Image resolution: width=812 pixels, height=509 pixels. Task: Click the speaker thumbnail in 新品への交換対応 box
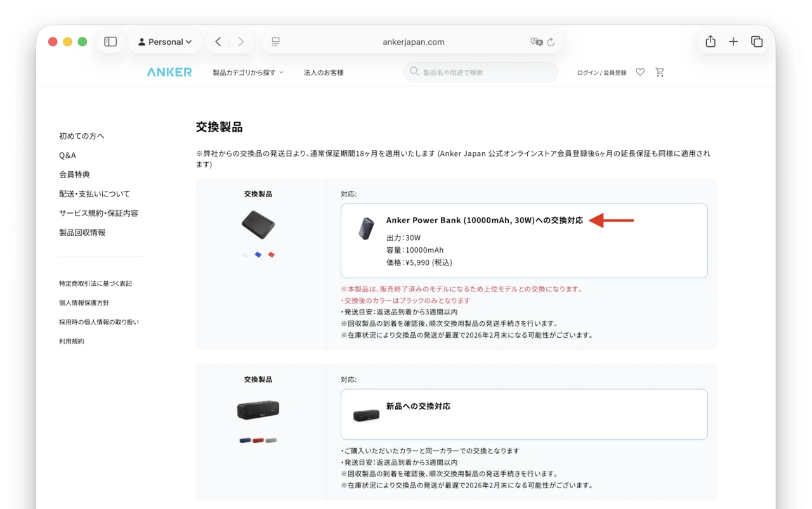(x=367, y=415)
